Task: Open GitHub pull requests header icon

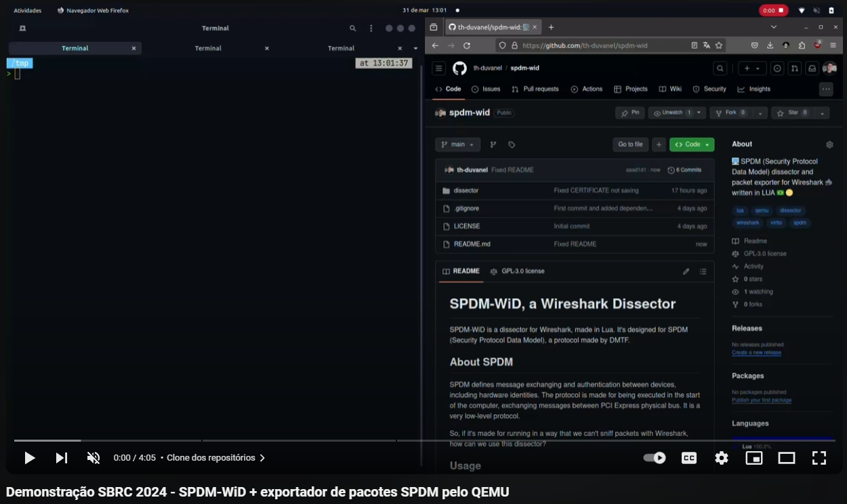Action: click(x=794, y=68)
